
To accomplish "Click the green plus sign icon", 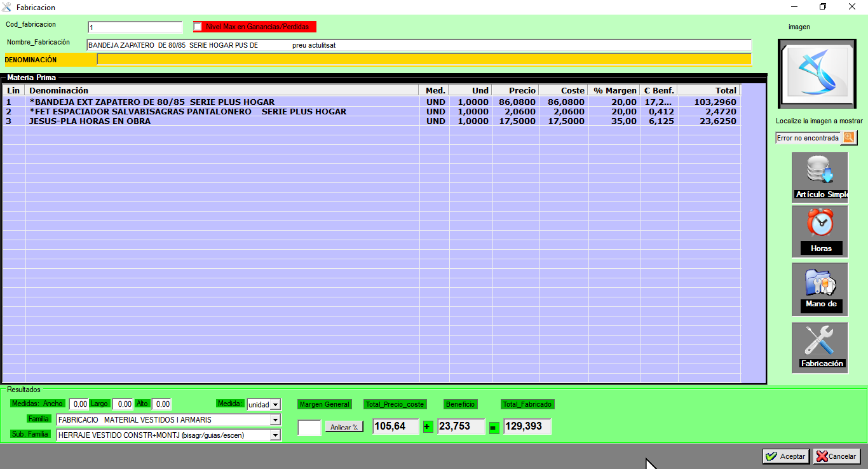I will click(x=428, y=426).
